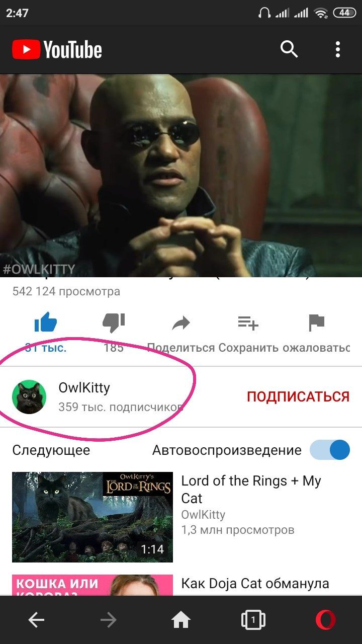
Task: Save video to playlist icon
Action: pyautogui.click(x=248, y=323)
